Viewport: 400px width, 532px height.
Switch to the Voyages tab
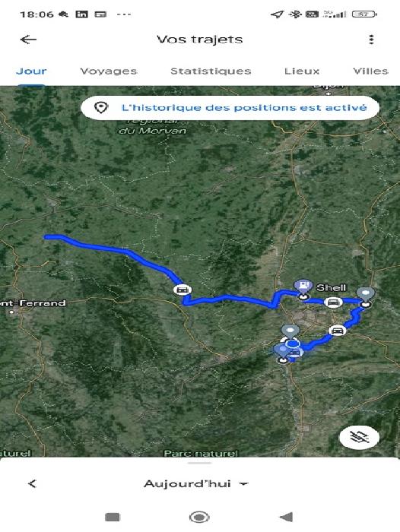coord(109,71)
